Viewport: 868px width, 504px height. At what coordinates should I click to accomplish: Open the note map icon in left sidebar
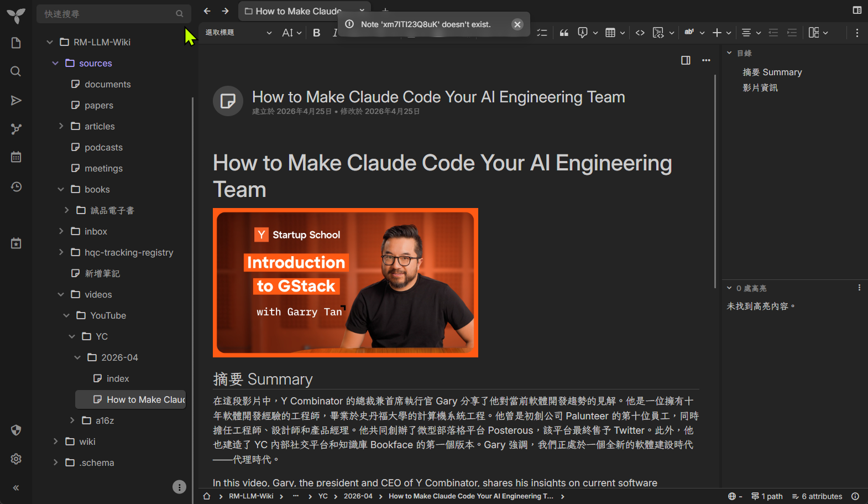16,129
